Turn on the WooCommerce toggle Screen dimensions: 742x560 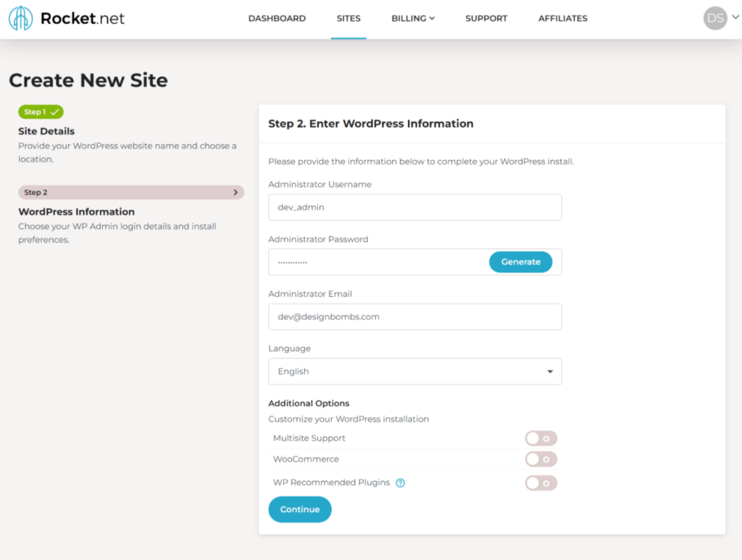[541, 459]
